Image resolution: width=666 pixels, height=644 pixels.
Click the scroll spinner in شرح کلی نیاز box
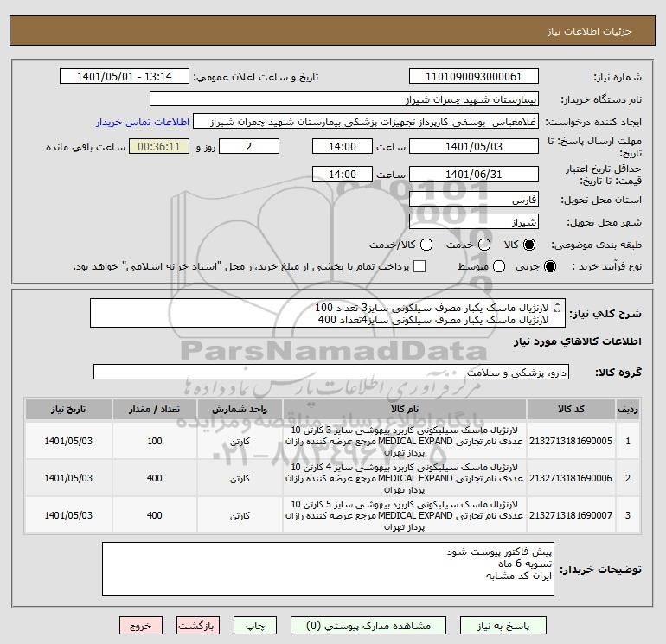558,308
